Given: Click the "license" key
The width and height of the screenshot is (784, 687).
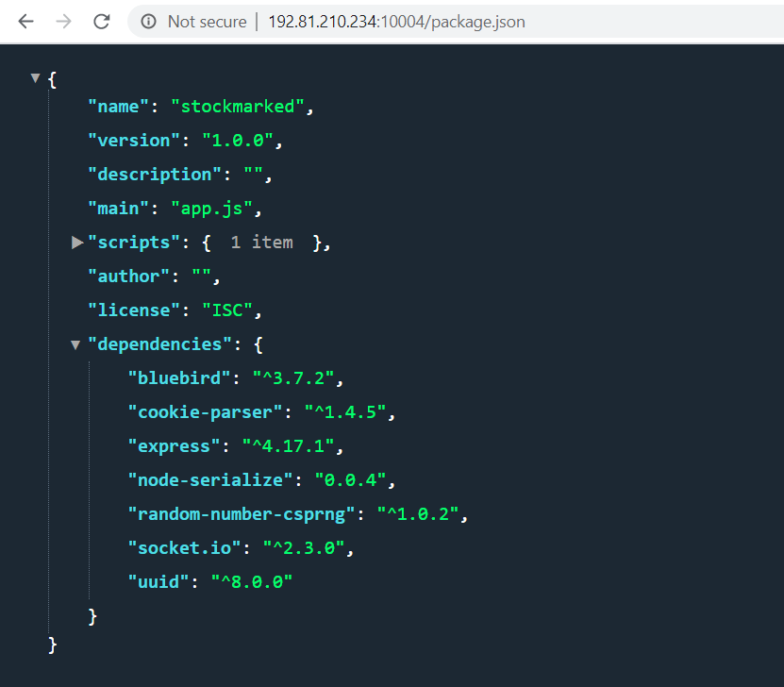Looking at the screenshot, I should click(135, 310).
